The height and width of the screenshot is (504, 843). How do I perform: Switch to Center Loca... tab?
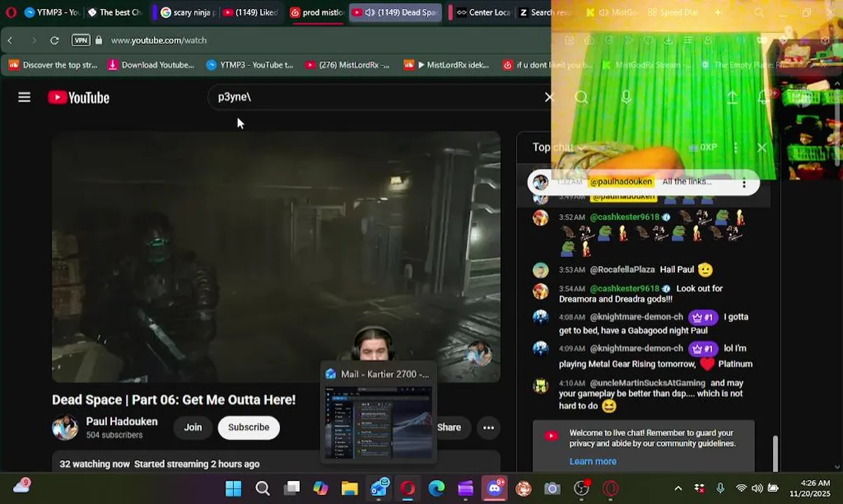(x=483, y=12)
